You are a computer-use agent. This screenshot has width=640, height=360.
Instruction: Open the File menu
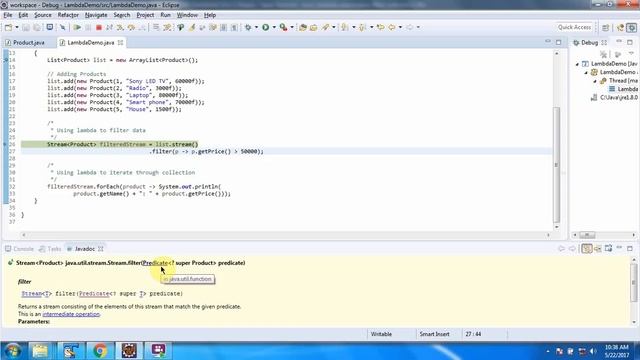point(8,15)
